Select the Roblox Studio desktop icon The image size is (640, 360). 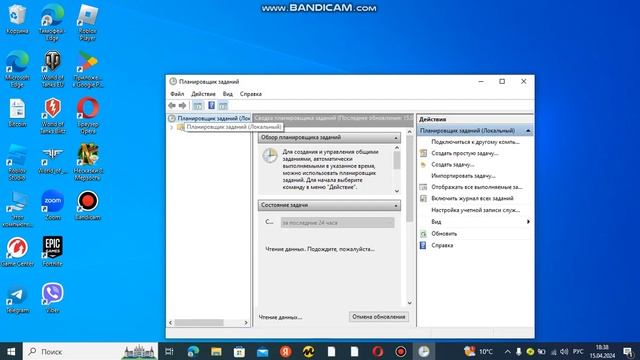point(17,162)
